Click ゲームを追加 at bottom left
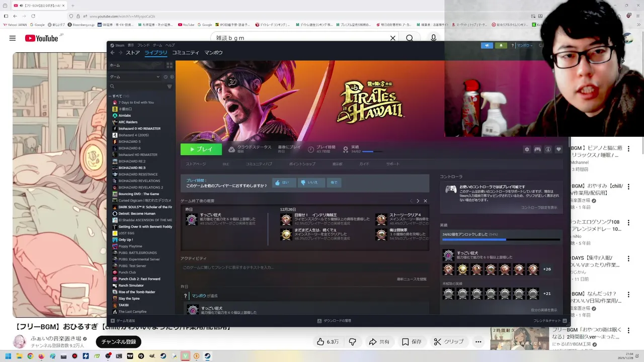Image resolution: width=644 pixels, height=362 pixels. point(123,321)
